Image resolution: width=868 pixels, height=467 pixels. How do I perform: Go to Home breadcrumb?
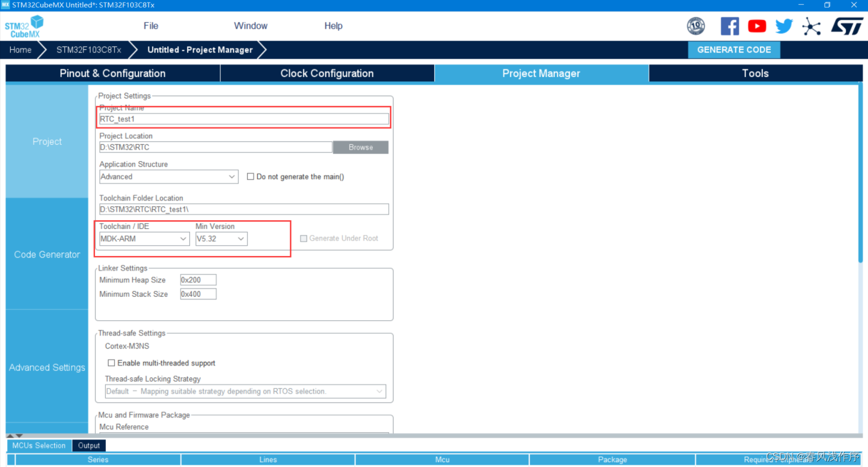[x=21, y=50]
